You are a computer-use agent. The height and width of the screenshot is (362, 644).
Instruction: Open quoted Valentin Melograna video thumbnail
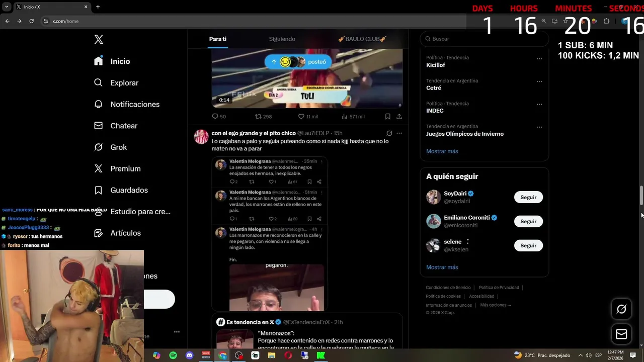[x=277, y=288]
